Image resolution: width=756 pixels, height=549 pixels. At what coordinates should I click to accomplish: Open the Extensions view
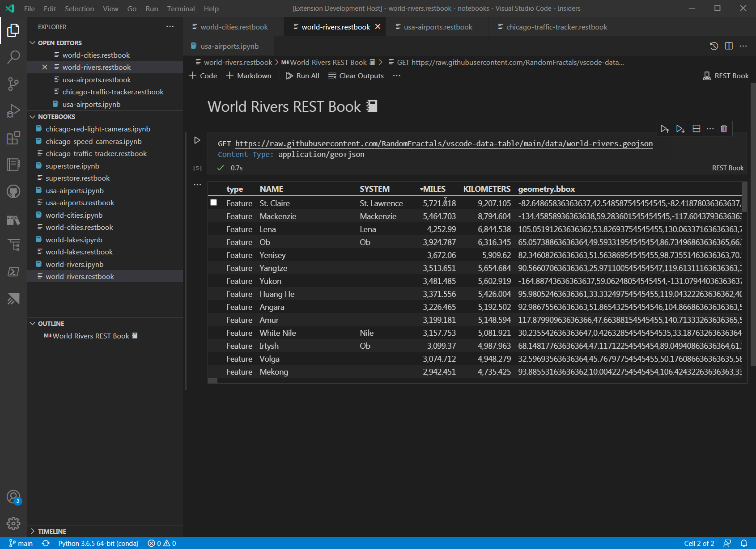pyautogui.click(x=13, y=138)
